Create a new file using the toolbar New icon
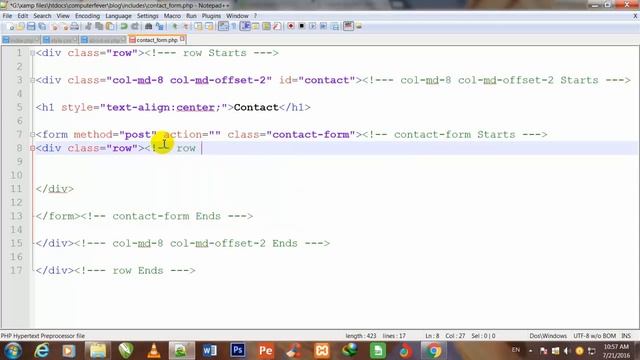 coord(11,27)
